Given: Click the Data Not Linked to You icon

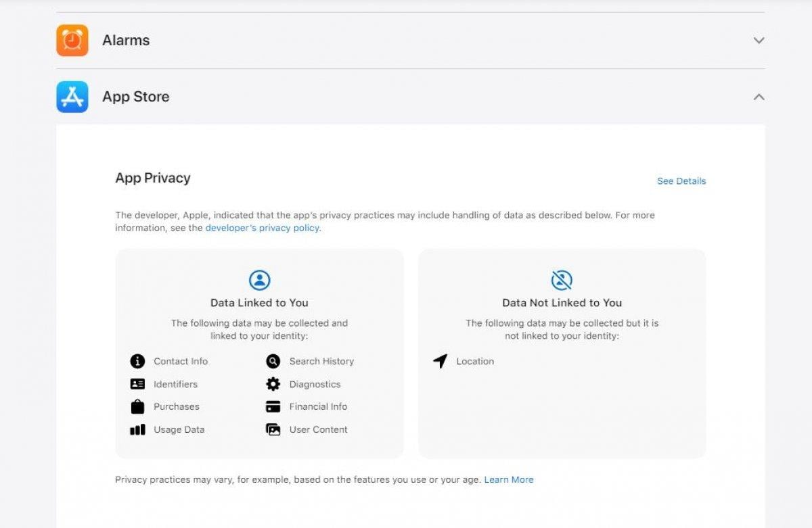Looking at the screenshot, I should [562, 280].
